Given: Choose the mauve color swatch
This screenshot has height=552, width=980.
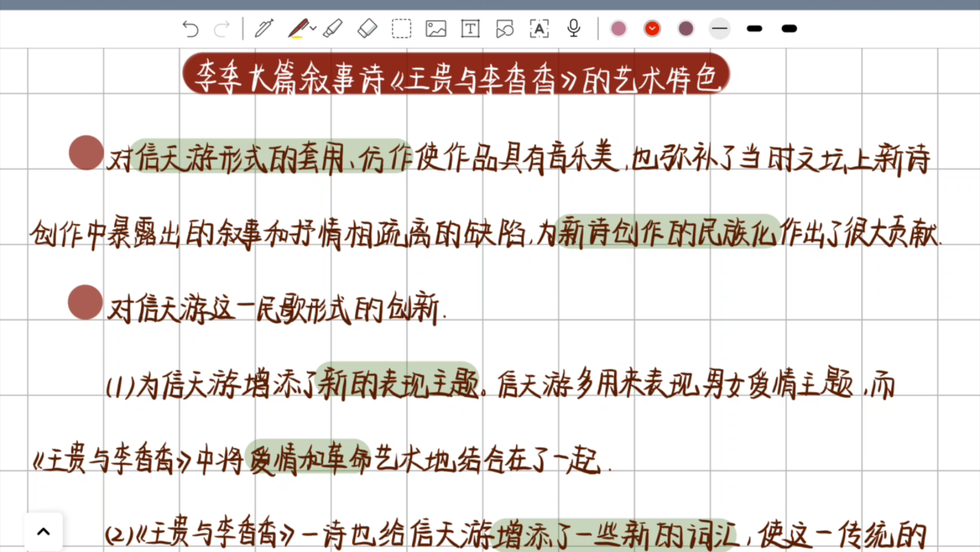Looking at the screenshot, I should 686,29.
